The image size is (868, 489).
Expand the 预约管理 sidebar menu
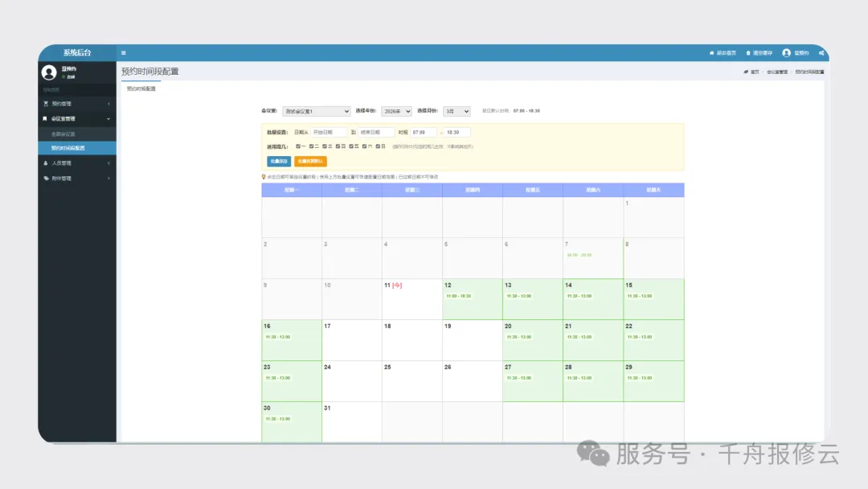77,104
